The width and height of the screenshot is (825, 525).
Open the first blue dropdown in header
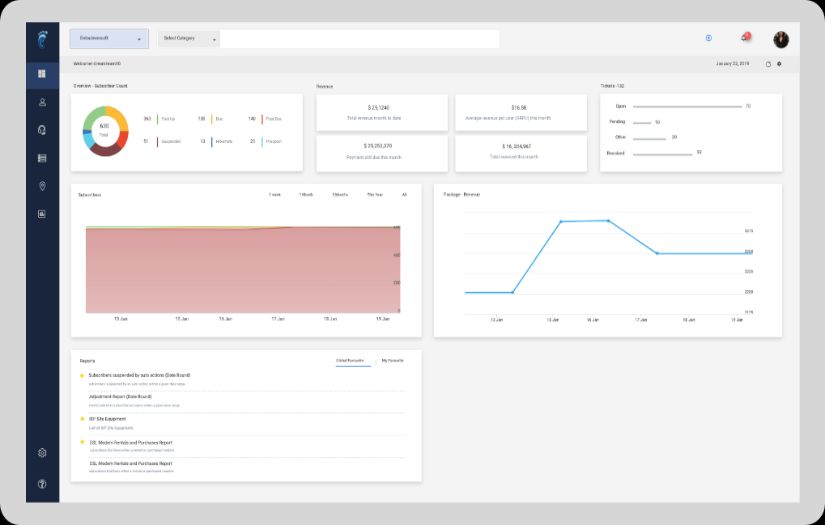click(x=109, y=38)
